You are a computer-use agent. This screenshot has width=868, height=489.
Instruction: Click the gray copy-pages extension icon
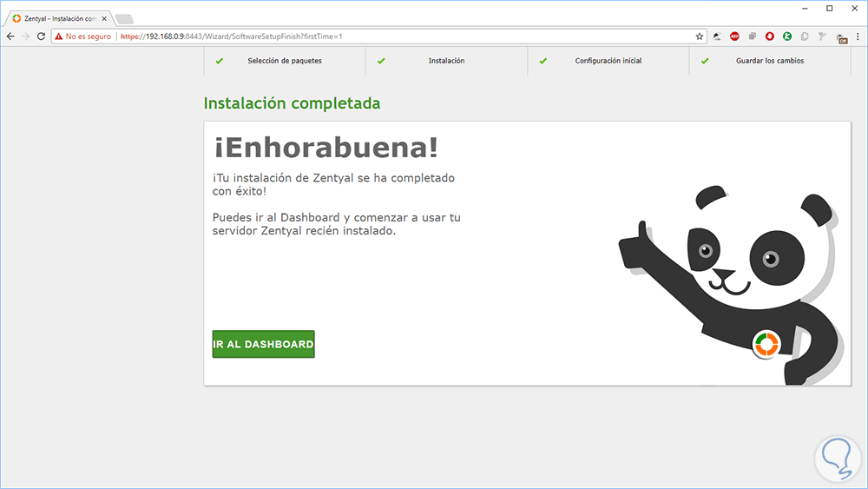coord(805,36)
